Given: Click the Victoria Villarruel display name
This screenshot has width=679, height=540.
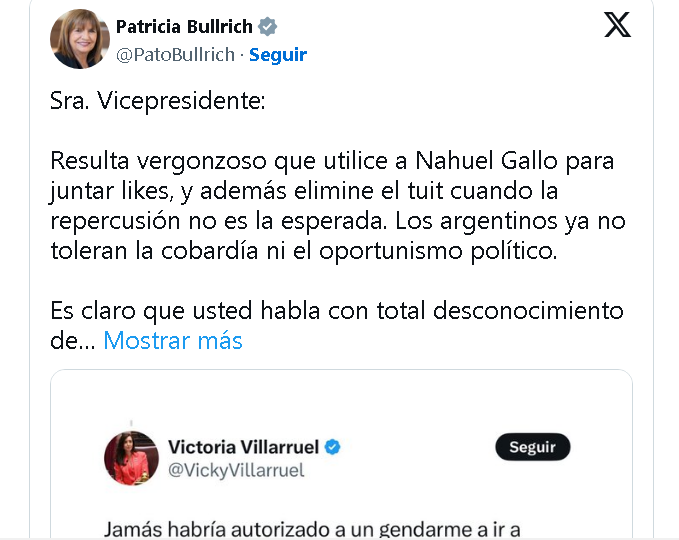Looking at the screenshot, I should [x=243, y=446].
